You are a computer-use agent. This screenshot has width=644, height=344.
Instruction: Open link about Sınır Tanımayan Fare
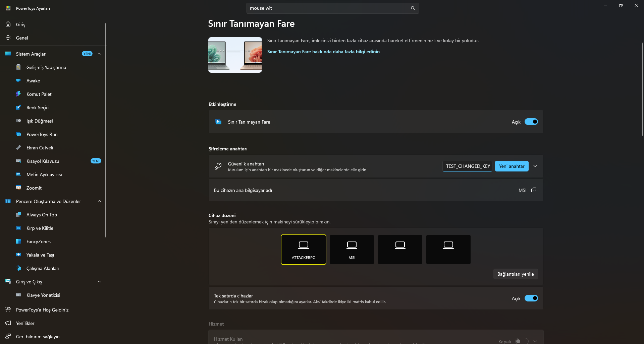[323, 52]
